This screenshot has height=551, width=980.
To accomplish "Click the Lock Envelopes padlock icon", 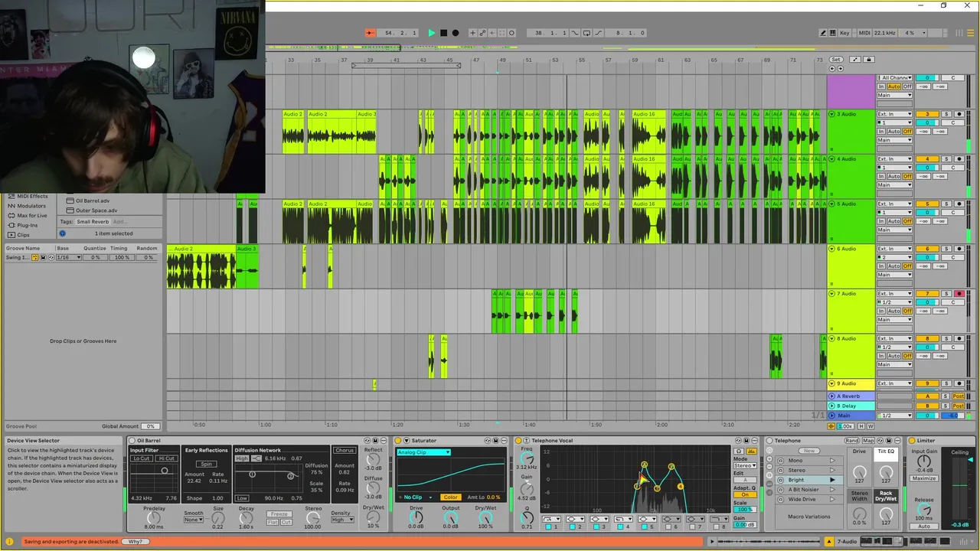I will 869,60.
